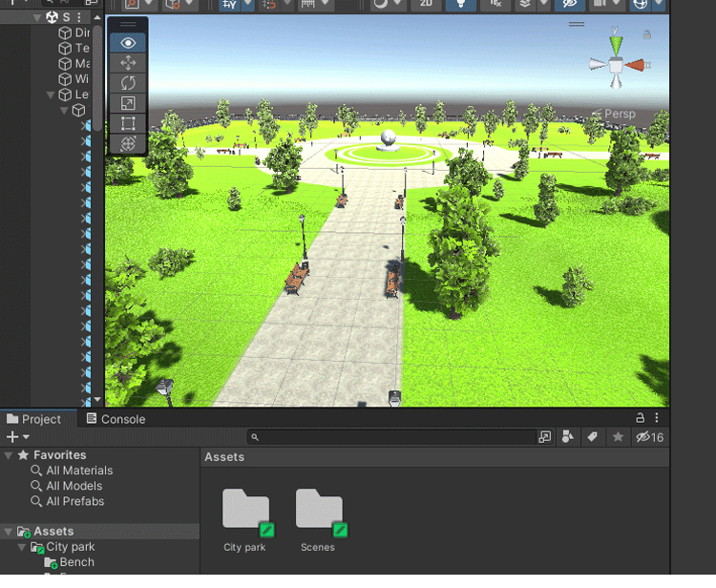Viewport: 716px width, 588px height.
Task: Select the Scale tool
Action: click(129, 103)
